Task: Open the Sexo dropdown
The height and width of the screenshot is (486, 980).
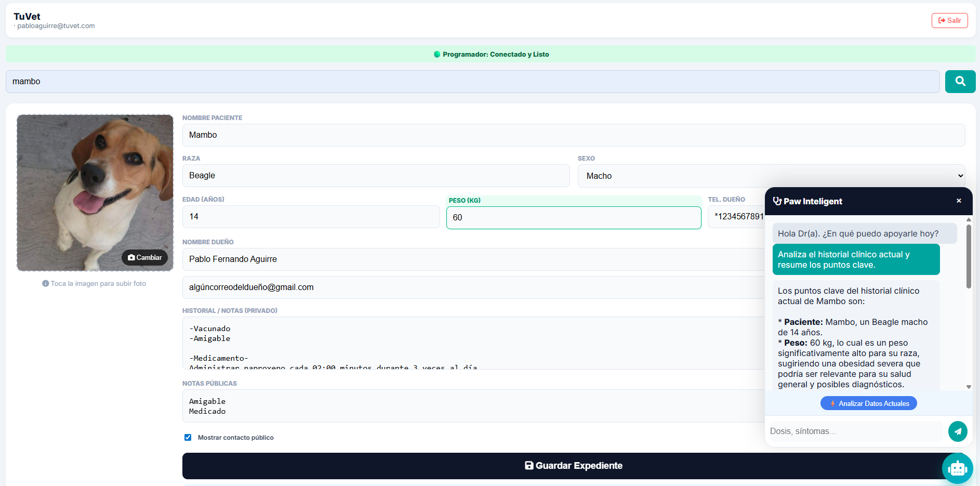Action: tap(771, 176)
